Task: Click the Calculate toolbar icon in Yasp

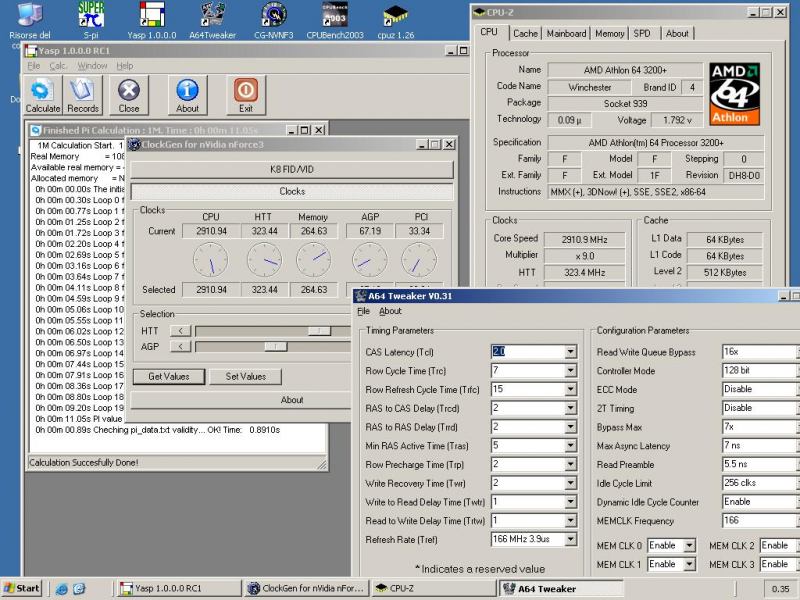Action: [x=43, y=95]
